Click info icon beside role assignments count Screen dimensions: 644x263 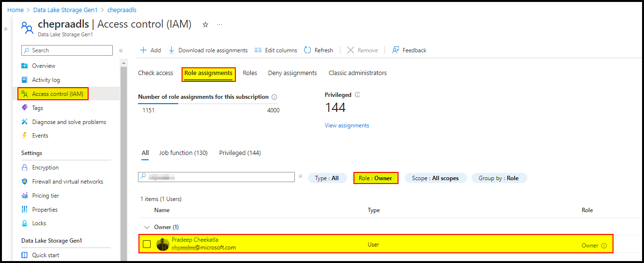(x=275, y=97)
